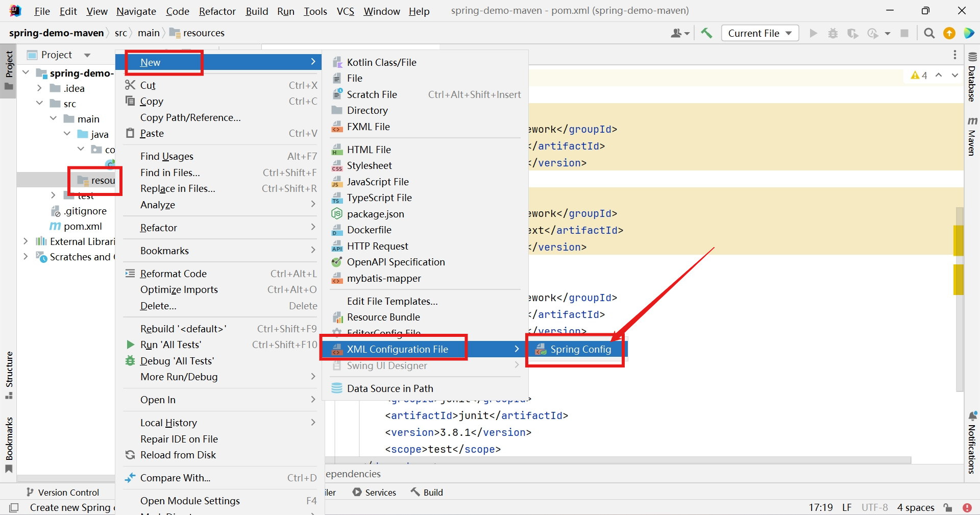Choose Directory from New menu
980x515 pixels.
pyautogui.click(x=425, y=110)
